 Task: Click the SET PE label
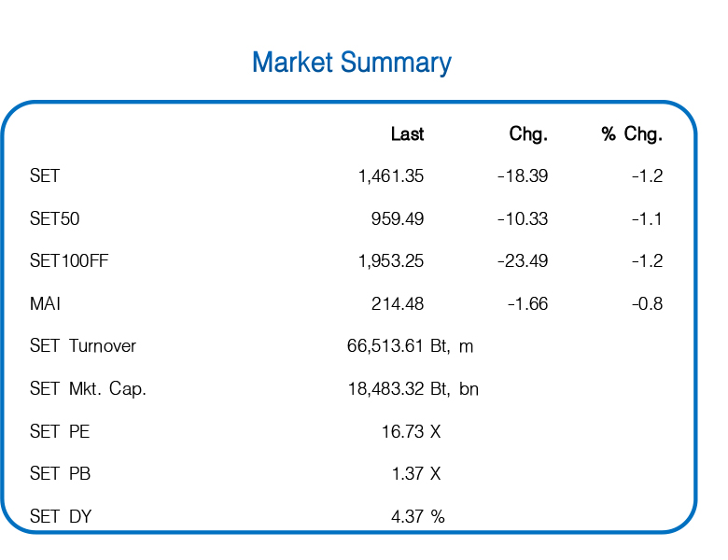(x=60, y=431)
